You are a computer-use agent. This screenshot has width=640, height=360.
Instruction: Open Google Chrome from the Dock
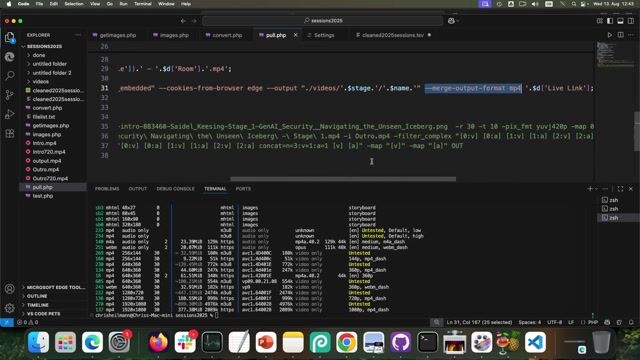pos(347,342)
